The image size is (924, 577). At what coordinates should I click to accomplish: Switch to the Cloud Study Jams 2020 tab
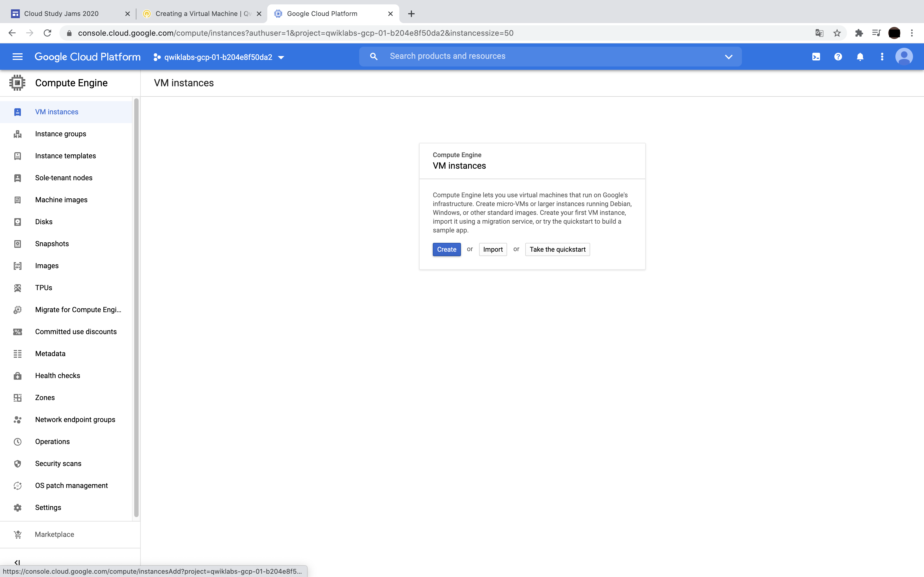tap(61, 14)
